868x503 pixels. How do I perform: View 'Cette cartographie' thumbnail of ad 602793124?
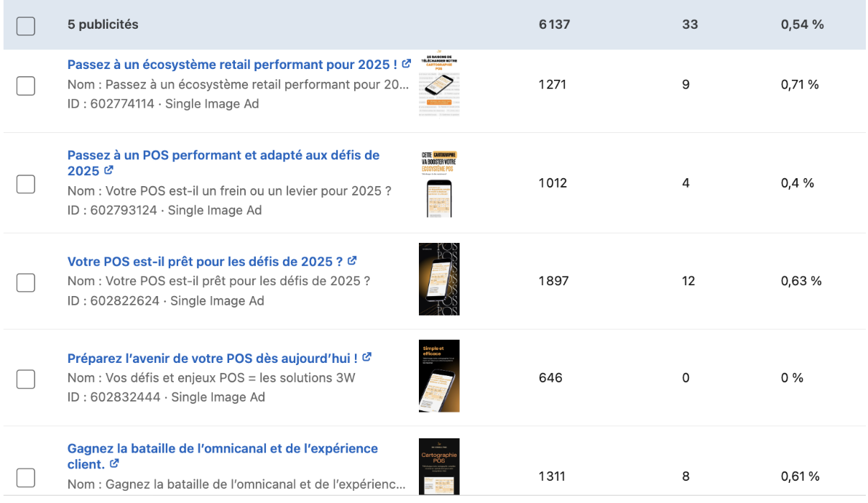[439, 183]
